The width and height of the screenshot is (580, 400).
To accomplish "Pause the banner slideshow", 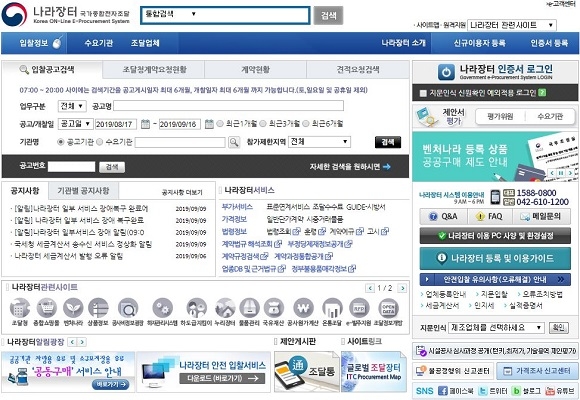I will click(x=561, y=173).
